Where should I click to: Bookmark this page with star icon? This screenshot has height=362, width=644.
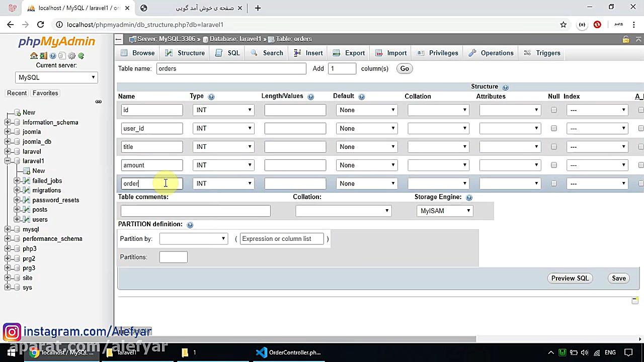(563, 25)
